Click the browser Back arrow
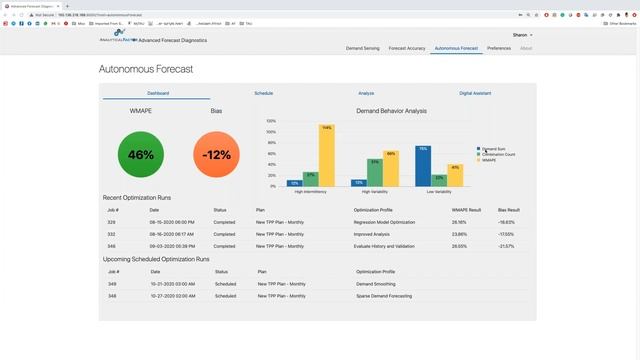640x360 pixels. click(x=5, y=15)
